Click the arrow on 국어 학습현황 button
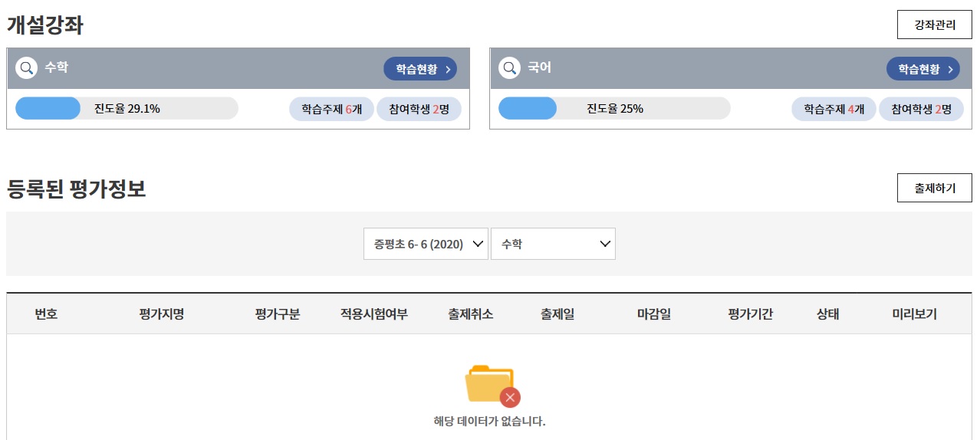This screenshot has height=440, width=980. 951,69
